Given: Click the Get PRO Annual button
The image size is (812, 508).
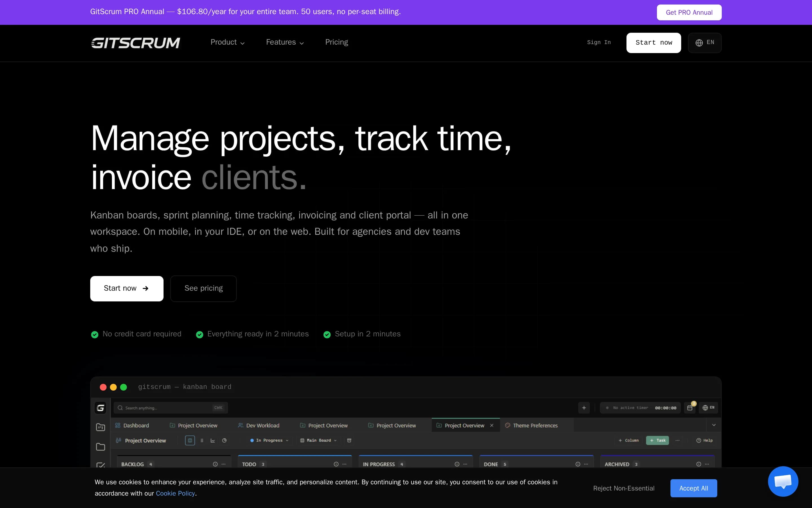Looking at the screenshot, I should [689, 12].
